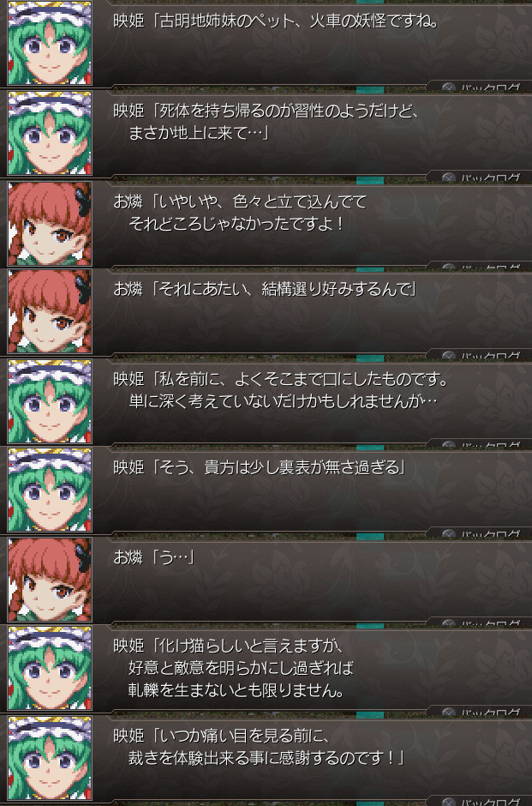Click the X backlog icon under 死体を持ち帰る dialogue
Screen dimensions: 532x806
tap(449, 177)
